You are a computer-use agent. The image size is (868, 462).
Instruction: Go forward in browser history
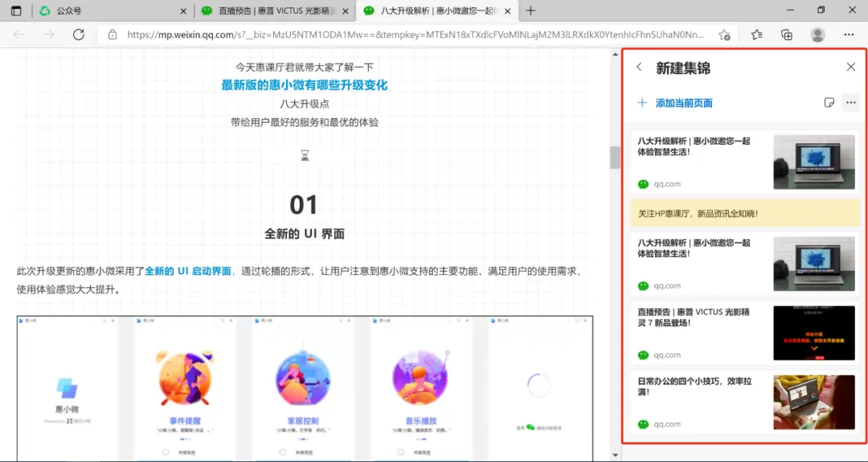point(49,35)
